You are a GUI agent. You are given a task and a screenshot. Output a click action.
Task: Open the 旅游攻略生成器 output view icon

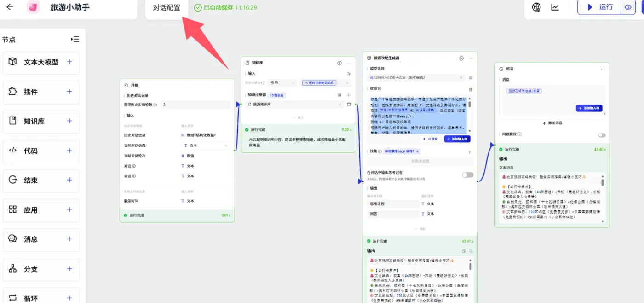[464, 251]
